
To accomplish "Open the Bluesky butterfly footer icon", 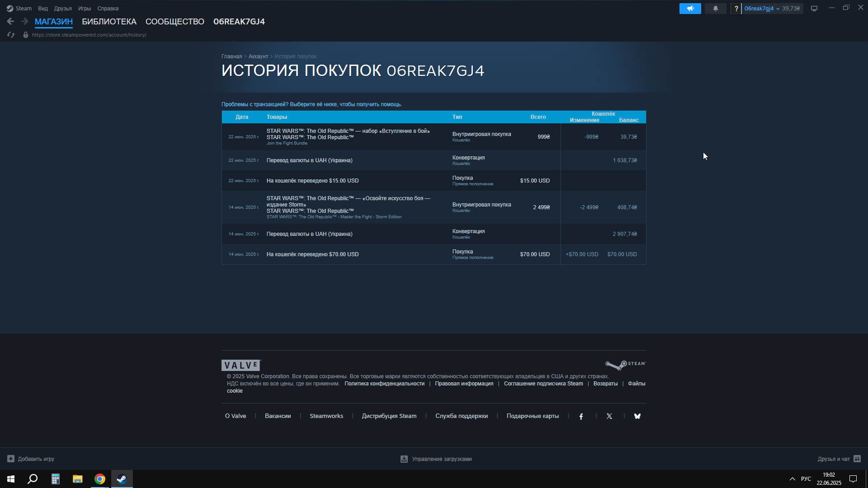I will (x=637, y=416).
